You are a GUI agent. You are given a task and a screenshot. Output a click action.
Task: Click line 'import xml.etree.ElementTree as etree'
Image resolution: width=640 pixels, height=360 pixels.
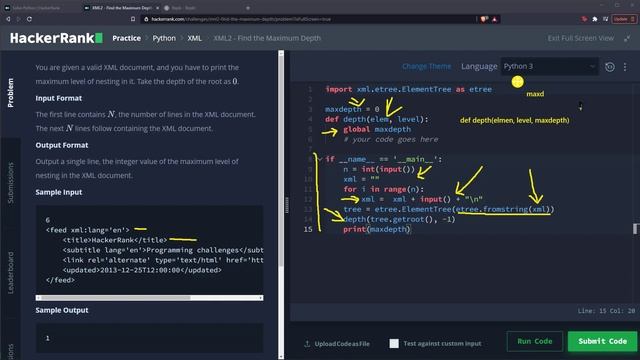[409, 89]
